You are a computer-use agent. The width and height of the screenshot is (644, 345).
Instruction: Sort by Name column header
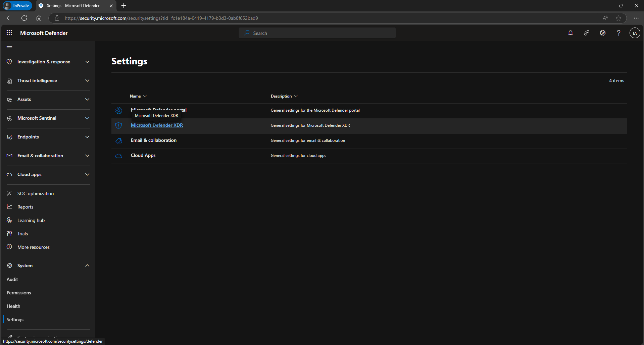pos(138,96)
